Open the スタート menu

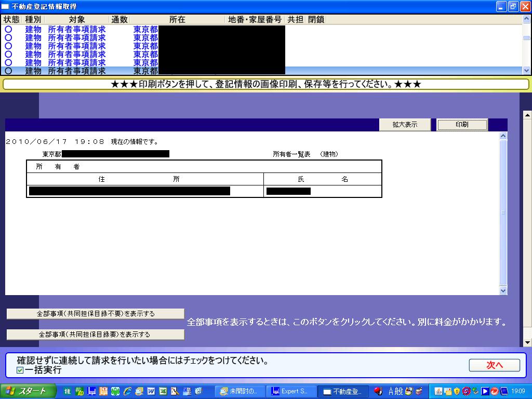pyautogui.click(x=28, y=391)
